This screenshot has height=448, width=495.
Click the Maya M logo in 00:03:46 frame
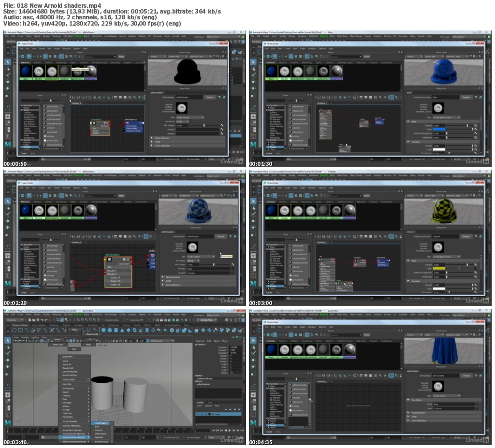[x=8, y=423]
